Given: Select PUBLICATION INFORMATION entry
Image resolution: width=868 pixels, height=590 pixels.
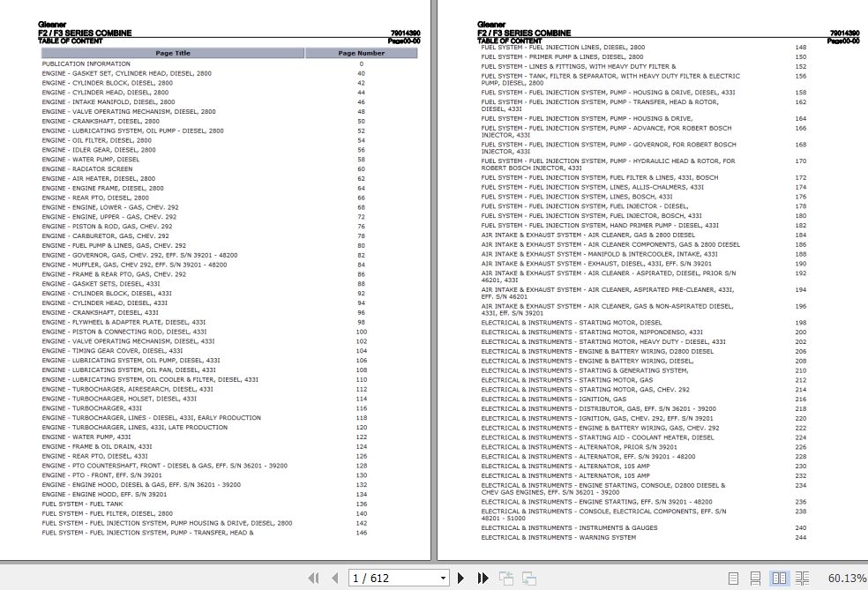Looking at the screenshot, I should click(x=86, y=64).
